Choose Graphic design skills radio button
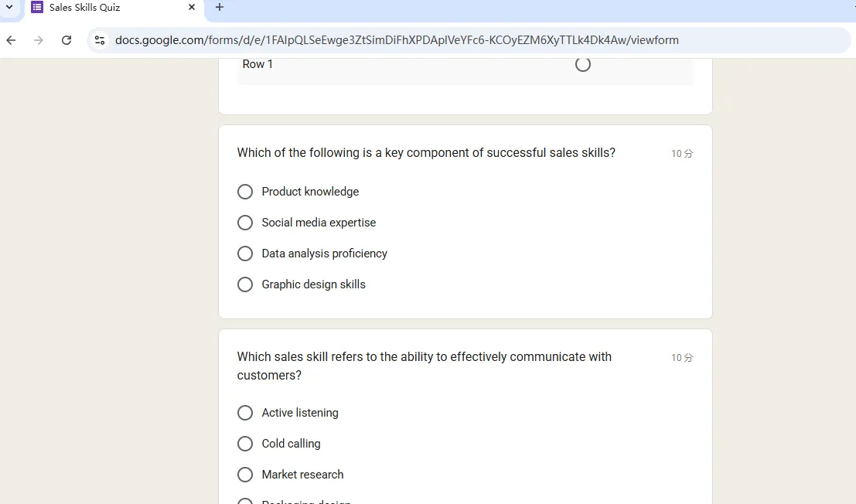 [x=245, y=284]
